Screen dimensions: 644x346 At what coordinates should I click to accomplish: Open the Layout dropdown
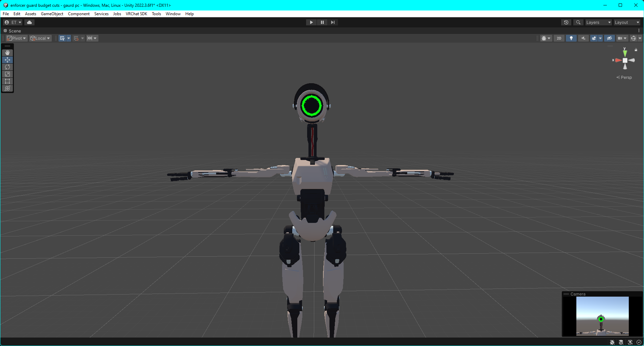pyautogui.click(x=627, y=22)
